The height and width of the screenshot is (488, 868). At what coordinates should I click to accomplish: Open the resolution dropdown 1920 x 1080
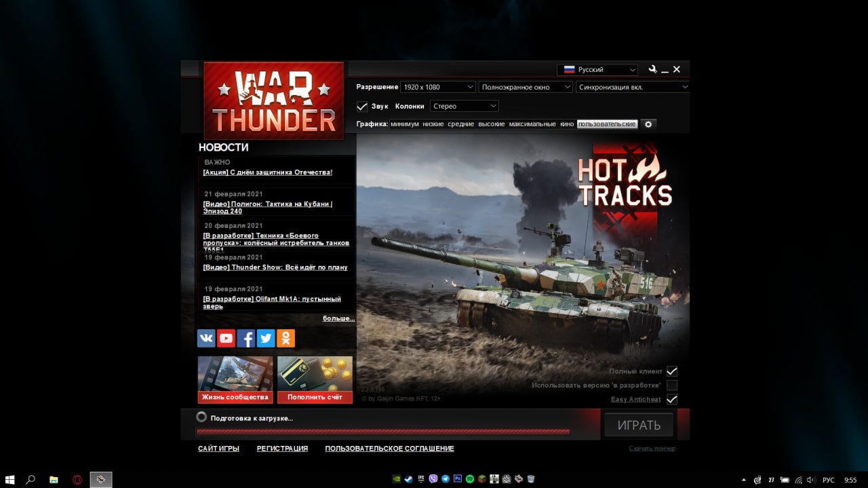click(437, 87)
